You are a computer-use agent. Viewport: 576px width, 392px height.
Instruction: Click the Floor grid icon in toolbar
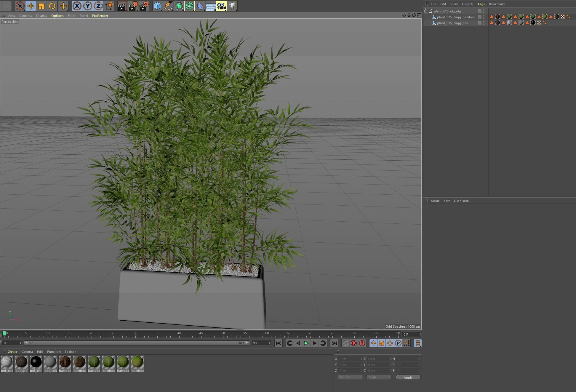coord(211,6)
